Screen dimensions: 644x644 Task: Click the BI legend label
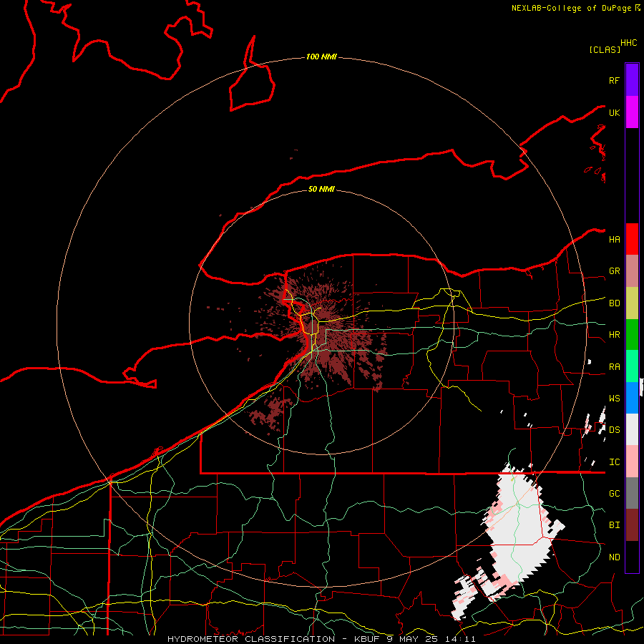(x=614, y=525)
